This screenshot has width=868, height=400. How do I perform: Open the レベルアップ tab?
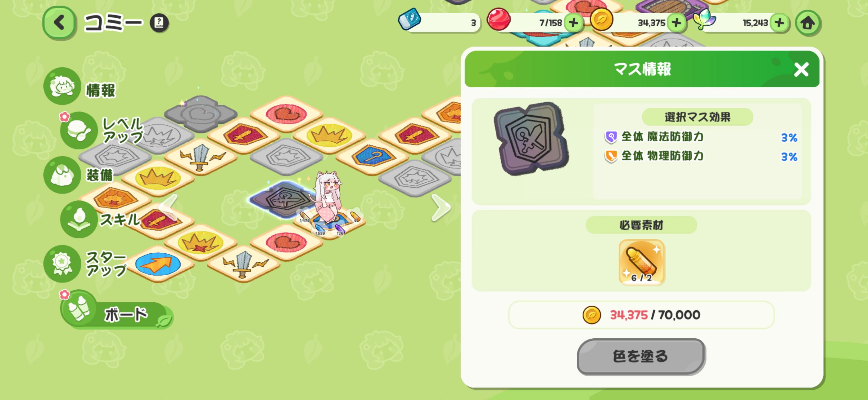pos(101,130)
